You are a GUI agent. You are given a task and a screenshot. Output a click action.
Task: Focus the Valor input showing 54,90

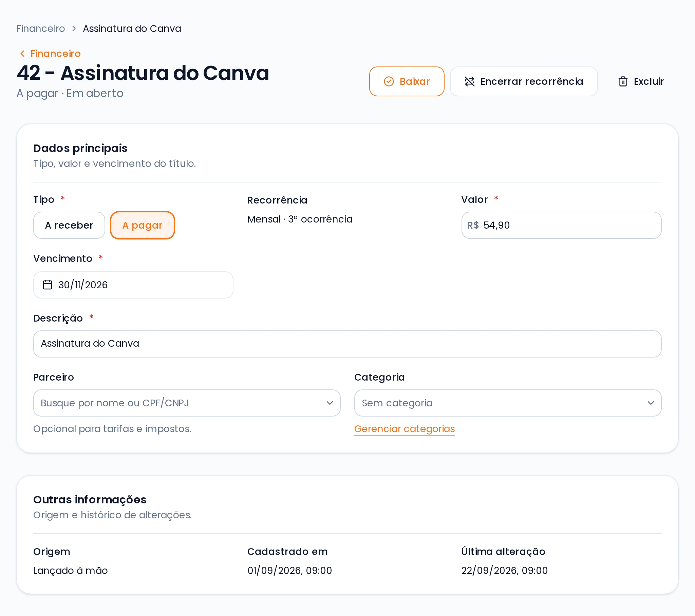click(x=562, y=225)
